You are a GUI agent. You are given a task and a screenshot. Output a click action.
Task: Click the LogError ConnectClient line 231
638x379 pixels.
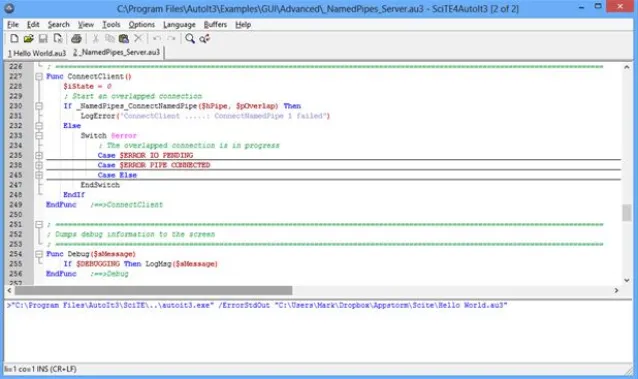(205, 116)
